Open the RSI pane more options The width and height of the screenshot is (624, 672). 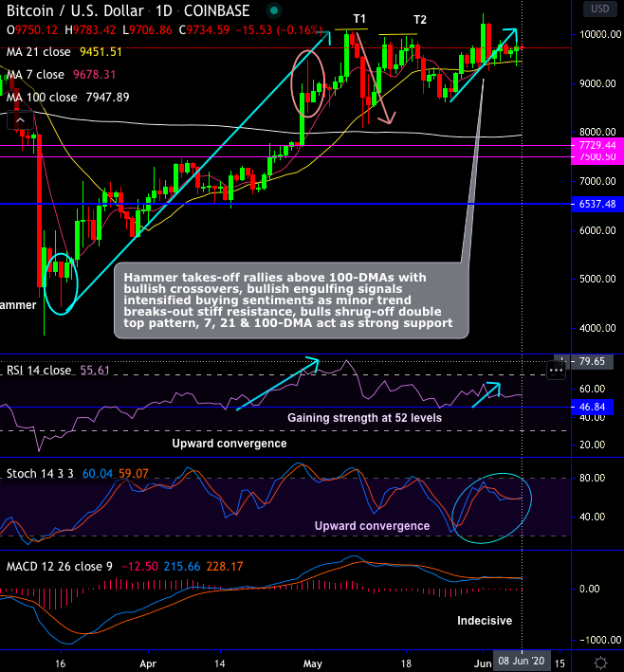pyautogui.click(x=557, y=371)
